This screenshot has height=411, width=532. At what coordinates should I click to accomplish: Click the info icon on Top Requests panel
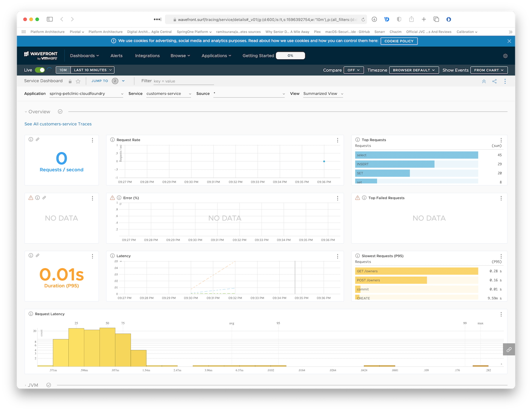(x=357, y=140)
